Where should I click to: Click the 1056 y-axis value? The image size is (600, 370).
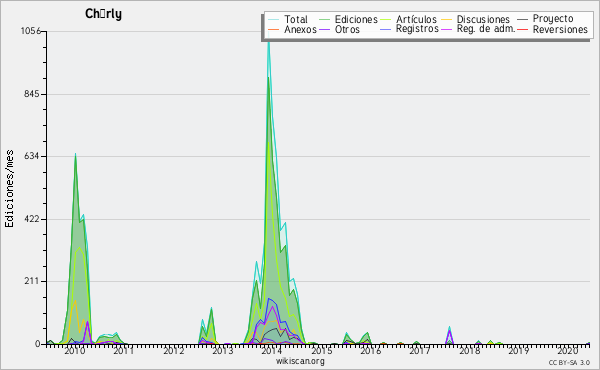click(31, 31)
